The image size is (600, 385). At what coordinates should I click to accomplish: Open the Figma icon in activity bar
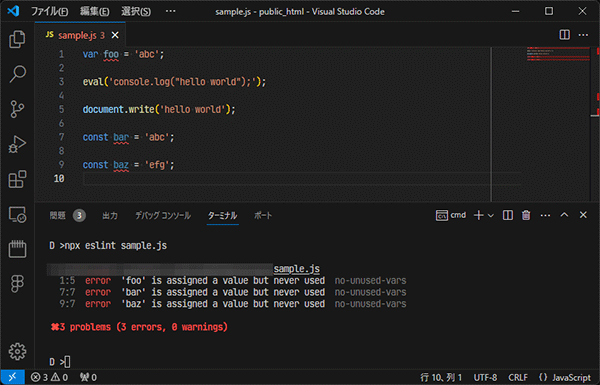click(17, 284)
